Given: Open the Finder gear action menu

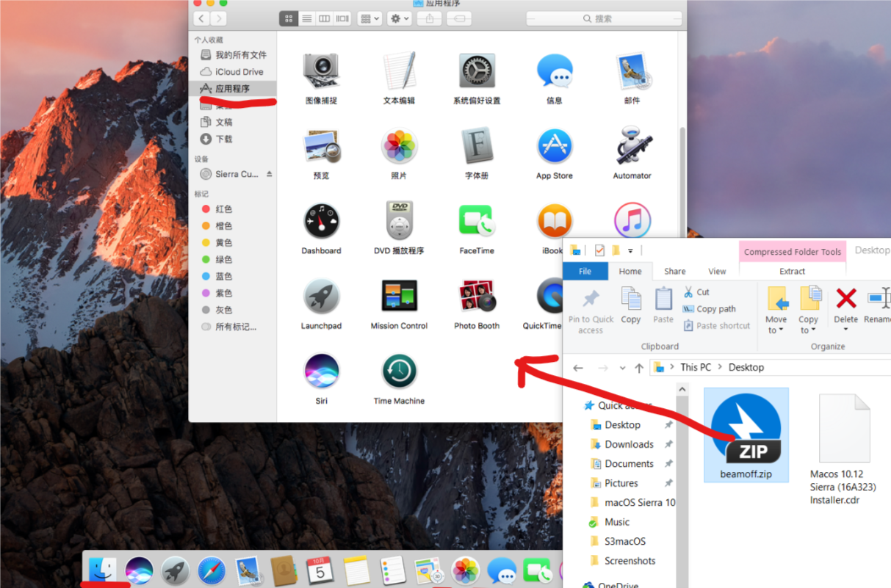Looking at the screenshot, I should [400, 18].
